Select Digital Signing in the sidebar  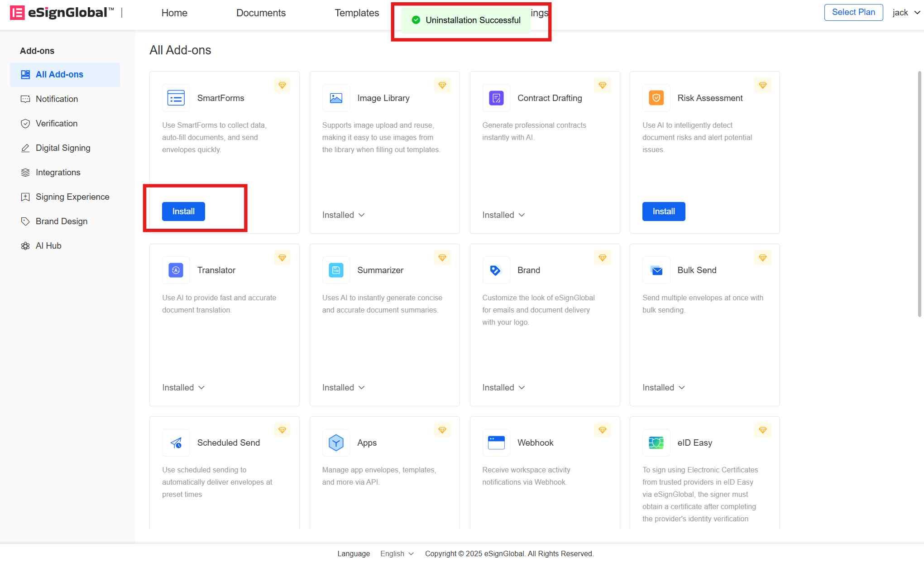(65, 148)
